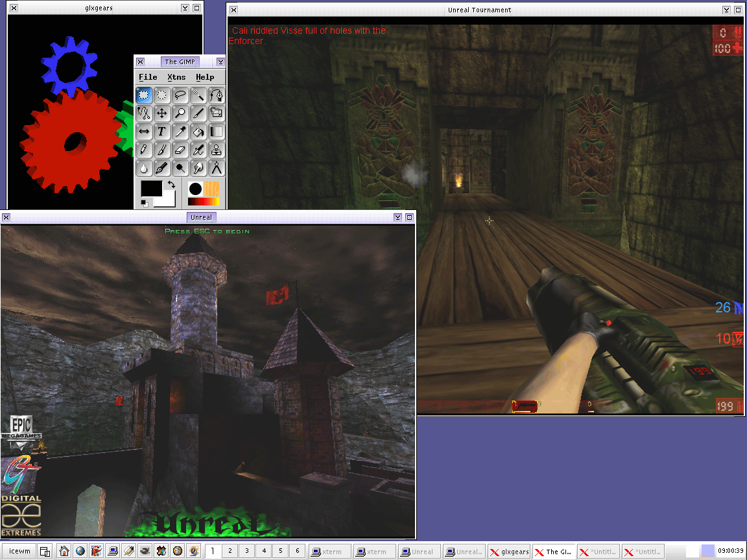
Task: Open the foreground color black swatch
Action: pyautogui.click(x=151, y=188)
